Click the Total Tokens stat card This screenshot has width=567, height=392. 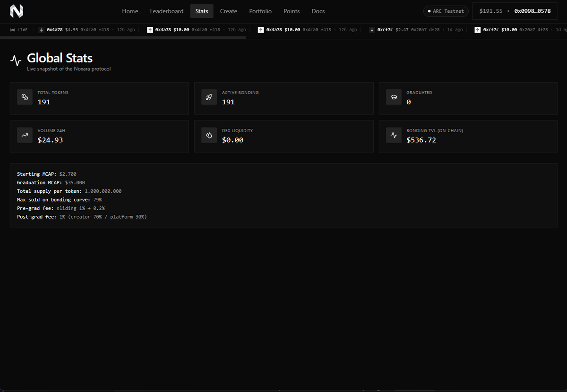pyautogui.click(x=99, y=98)
